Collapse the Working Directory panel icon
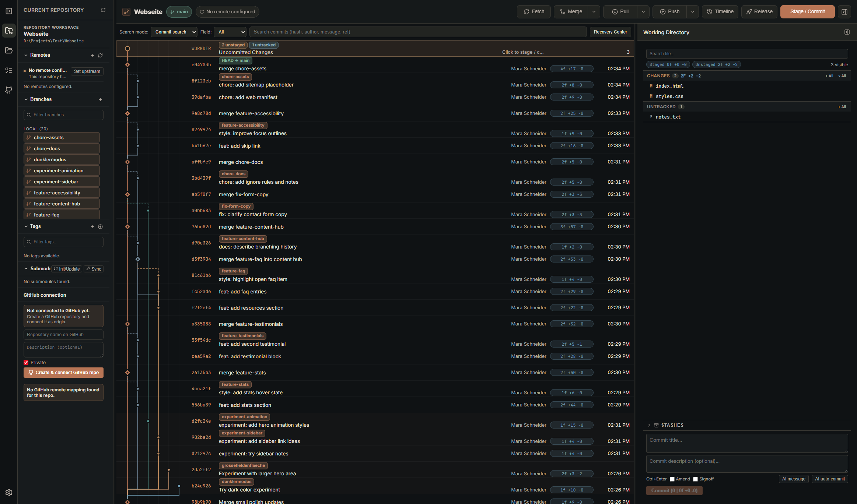 847,32
